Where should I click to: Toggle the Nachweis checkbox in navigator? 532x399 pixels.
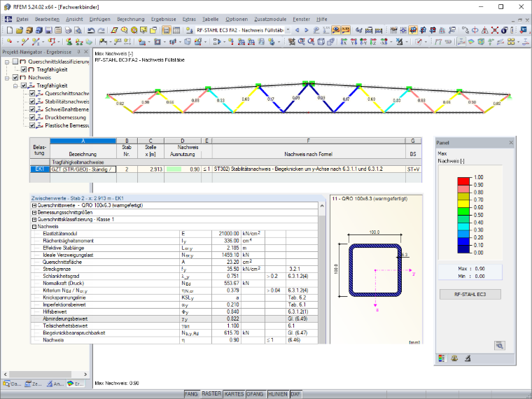[x=15, y=78]
